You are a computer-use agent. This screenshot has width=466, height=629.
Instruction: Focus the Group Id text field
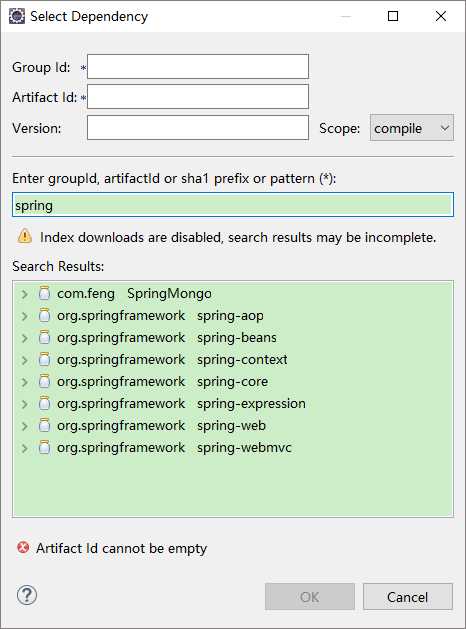(x=198, y=67)
